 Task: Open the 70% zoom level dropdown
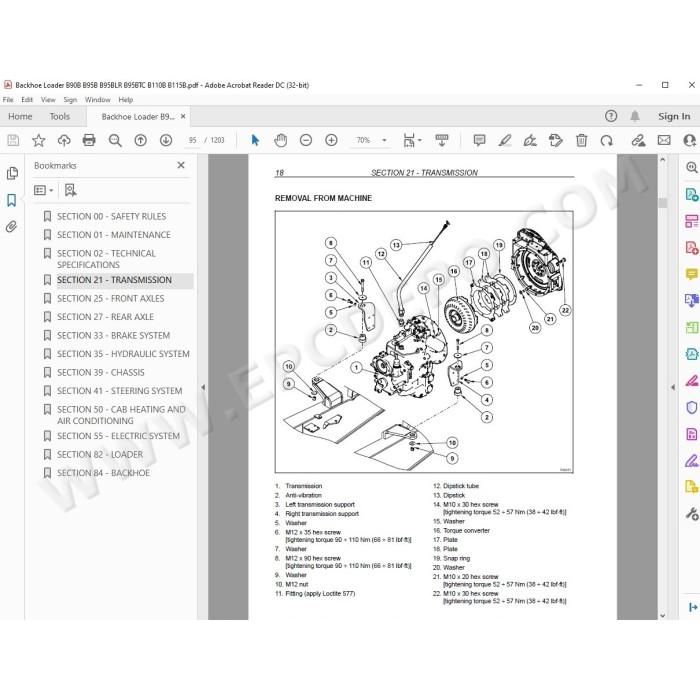coord(371,140)
